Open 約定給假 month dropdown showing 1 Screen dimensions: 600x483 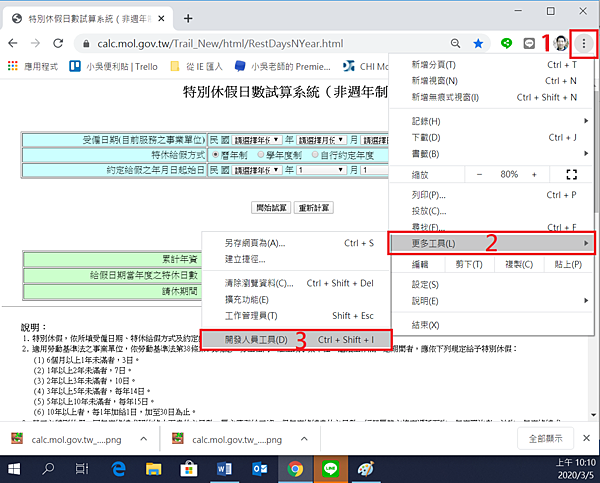coord(321,170)
